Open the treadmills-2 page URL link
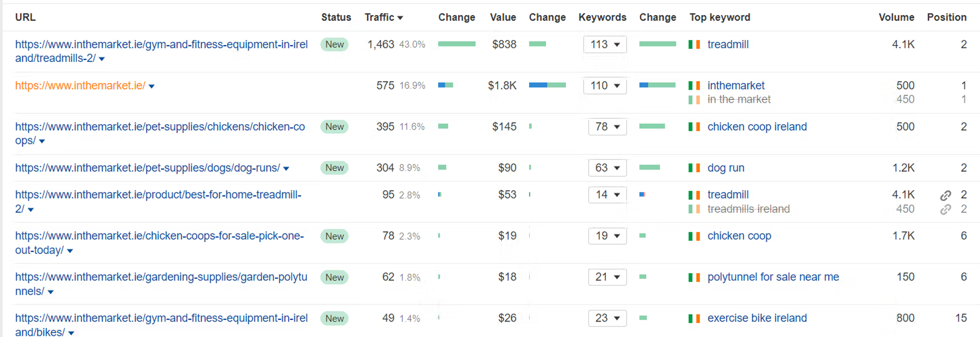 [161, 51]
